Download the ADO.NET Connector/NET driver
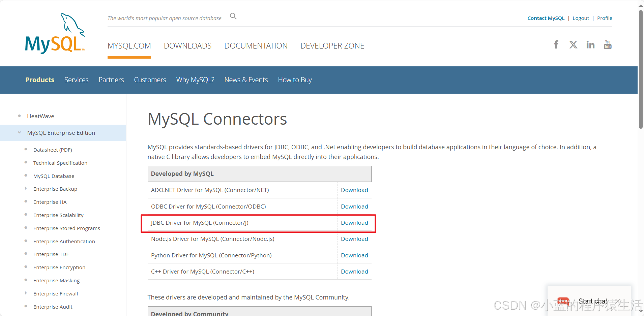 [x=354, y=190]
